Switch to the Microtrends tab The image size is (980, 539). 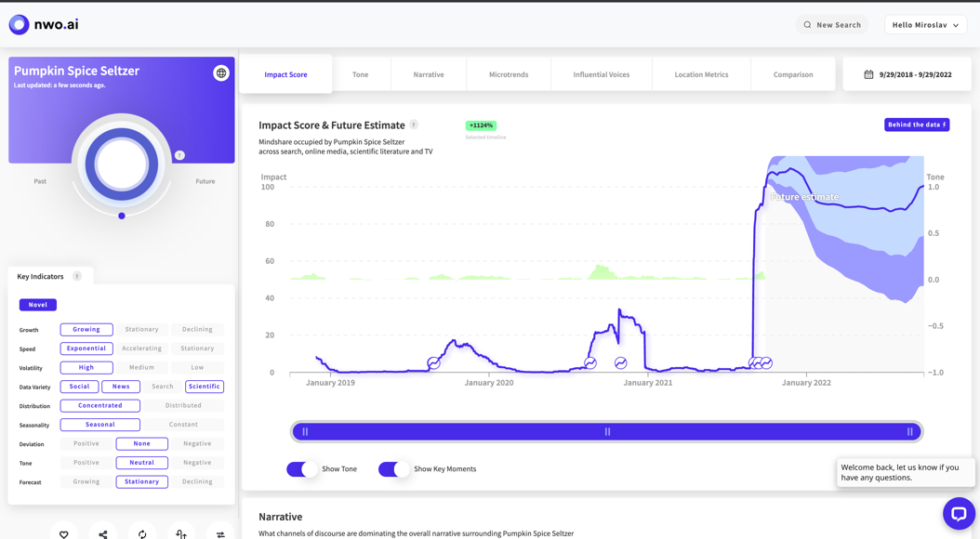click(x=508, y=74)
